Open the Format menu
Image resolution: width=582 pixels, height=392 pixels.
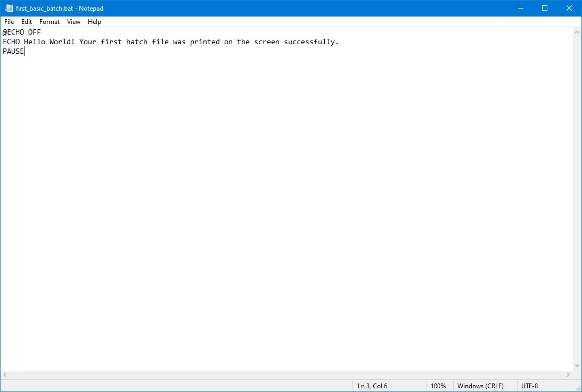(x=49, y=22)
